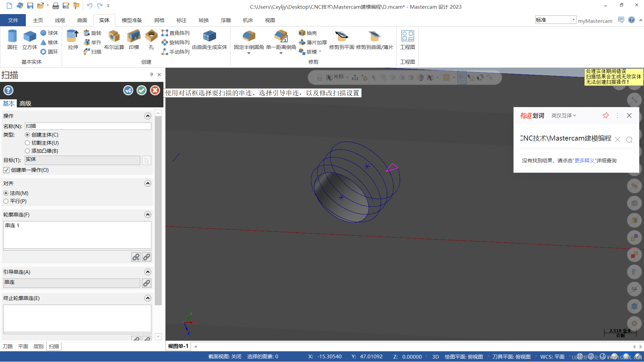Click the 3D mode status bar toggle
Screen dimensions: 644x362
(436, 357)
